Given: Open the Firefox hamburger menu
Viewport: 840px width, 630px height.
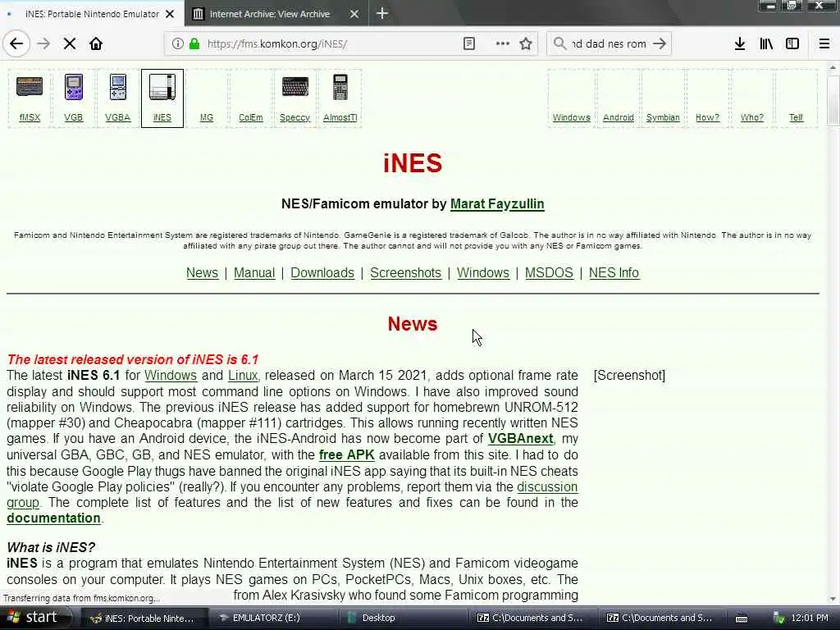Looking at the screenshot, I should 824,43.
